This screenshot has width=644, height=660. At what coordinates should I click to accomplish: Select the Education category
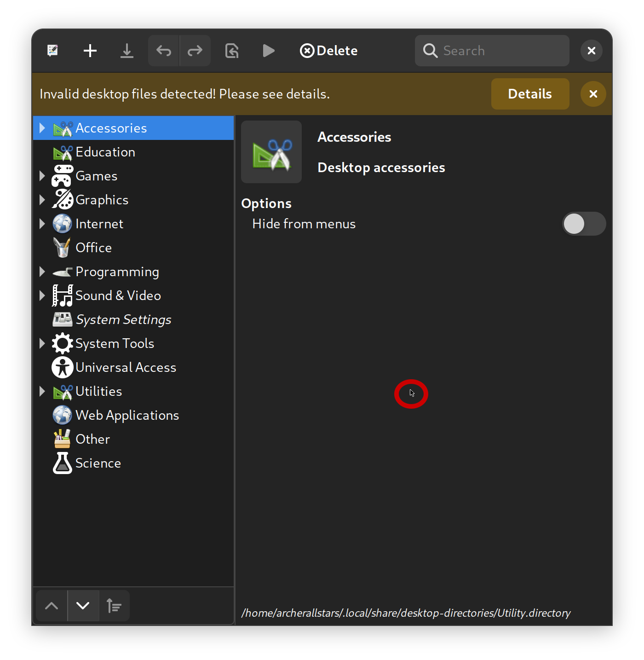tap(105, 152)
